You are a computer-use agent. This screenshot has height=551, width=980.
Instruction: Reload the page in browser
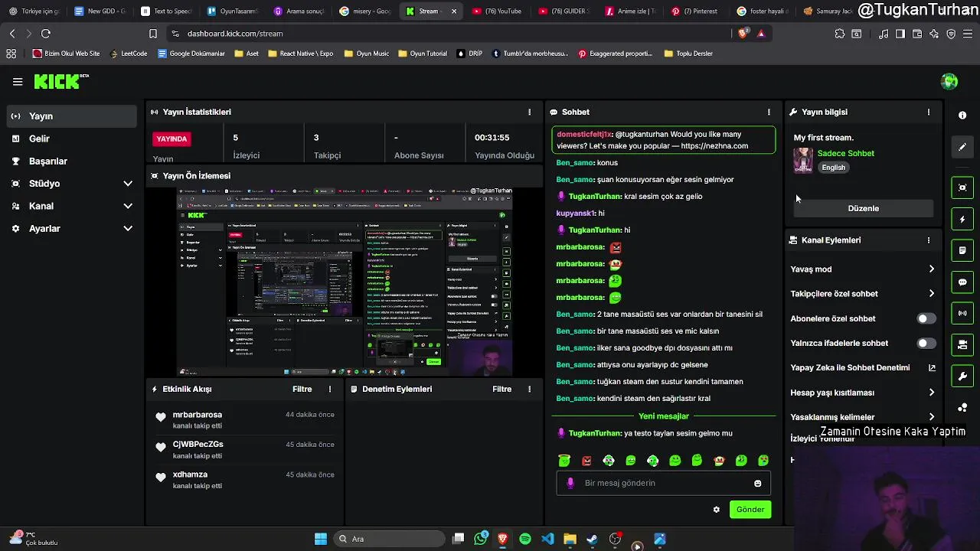[46, 34]
